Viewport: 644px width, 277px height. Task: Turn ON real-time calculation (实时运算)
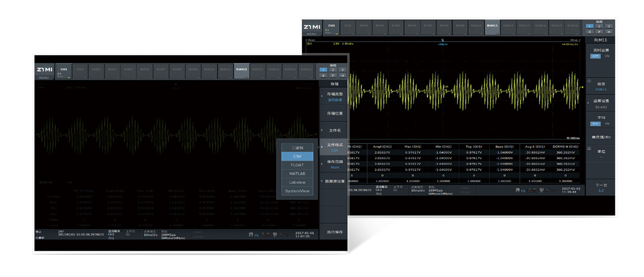click(x=606, y=56)
